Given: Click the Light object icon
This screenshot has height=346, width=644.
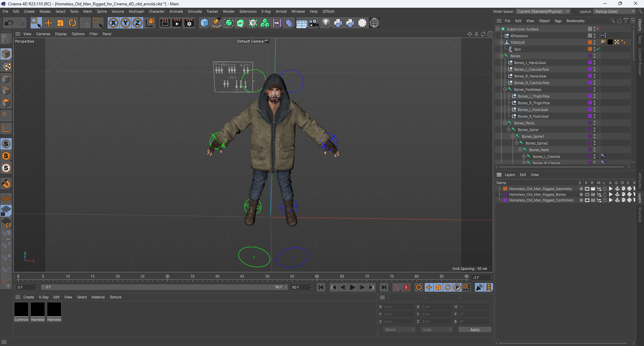Looking at the screenshot, I should (326, 23).
